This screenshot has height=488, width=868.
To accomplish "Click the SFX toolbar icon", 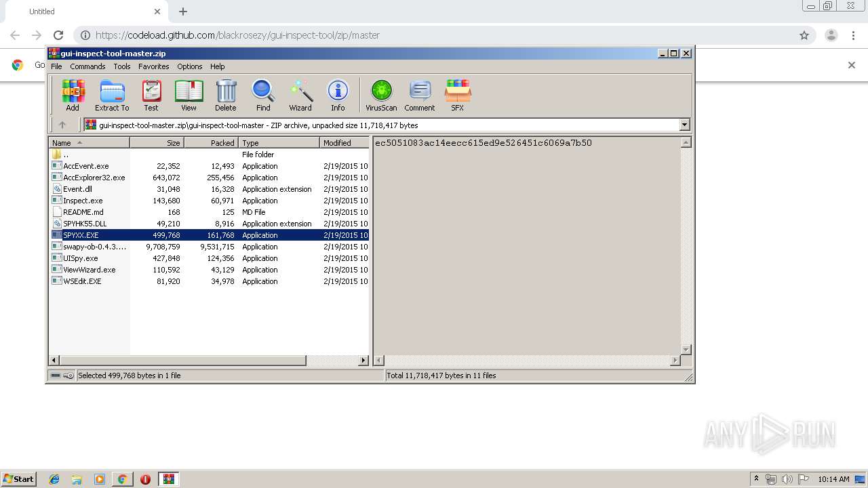I will (x=458, y=95).
